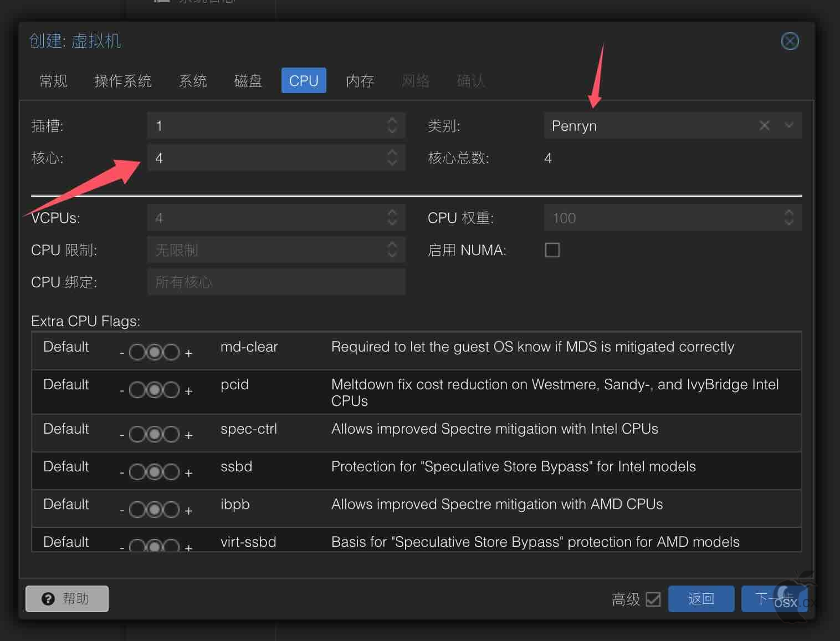The height and width of the screenshot is (641, 840).
Task: Set pcid flag to off (left radio)
Action: click(x=137, y=390)
